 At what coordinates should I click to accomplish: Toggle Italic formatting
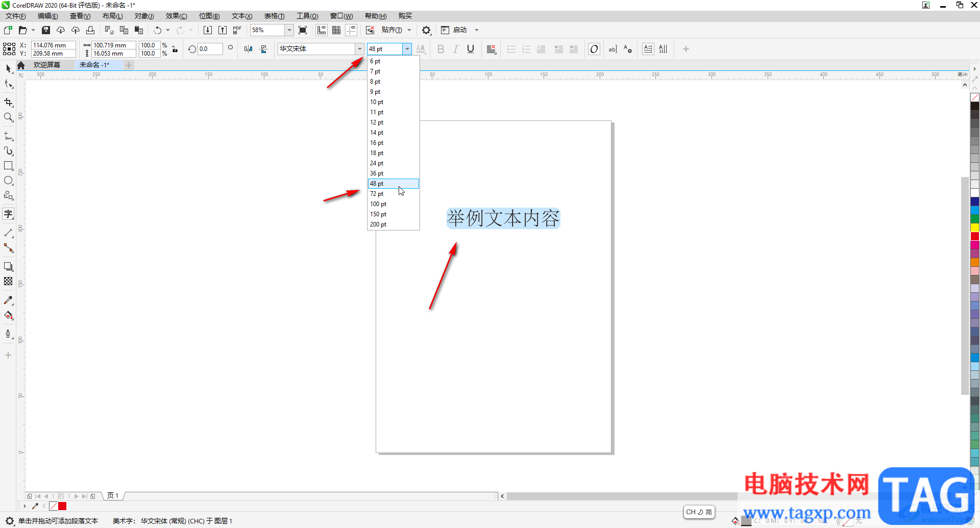[x=456, y=49]
